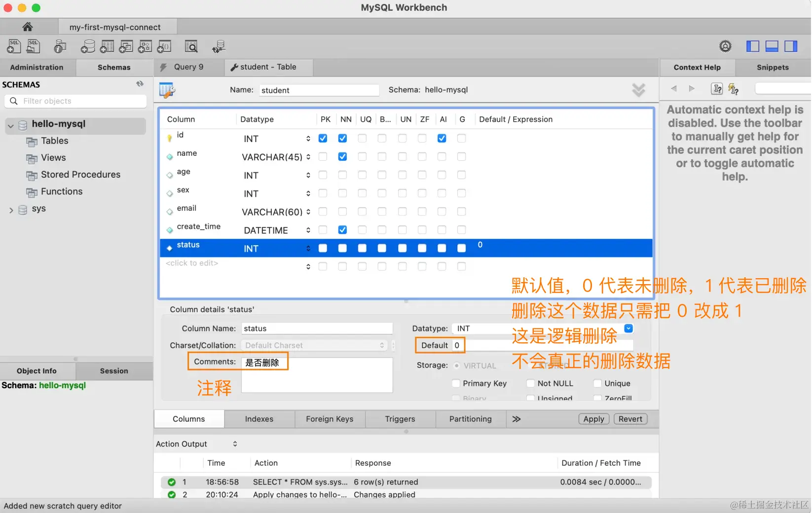
Task: Show more tabs double arrow
Action: coord(517,419)
